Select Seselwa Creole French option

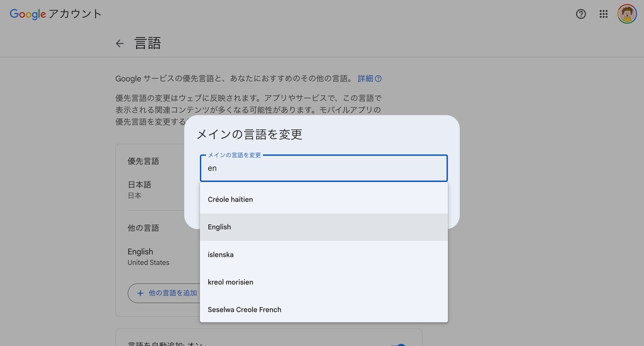(x=323, y=309)
